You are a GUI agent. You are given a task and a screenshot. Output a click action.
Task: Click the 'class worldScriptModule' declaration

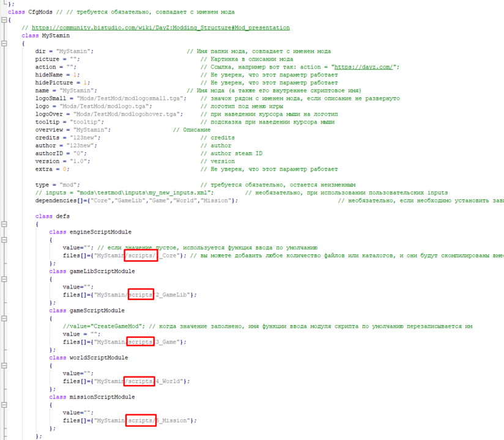(x=89, y=358)
